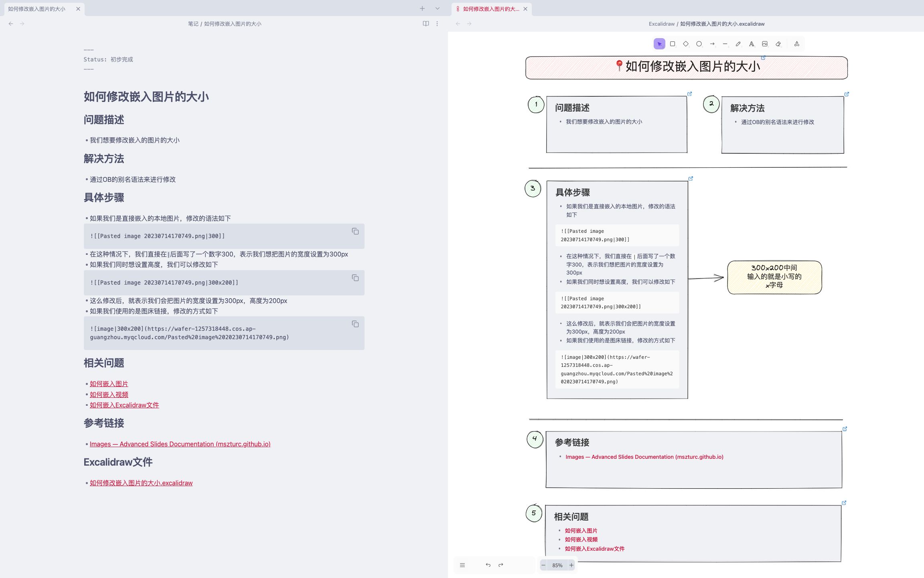The image size is (924, 578).
Task: Select the freehand Pencil tool
Action: point(738,44)
